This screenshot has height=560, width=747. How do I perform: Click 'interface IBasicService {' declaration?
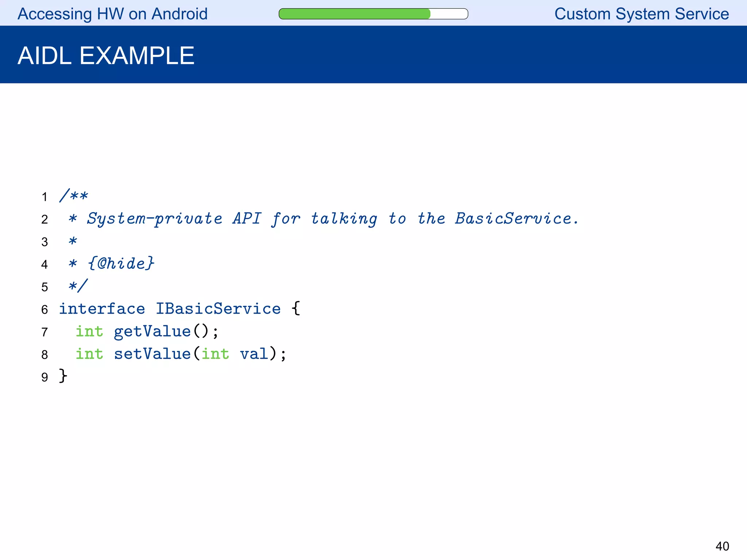[x=179, y=308]
